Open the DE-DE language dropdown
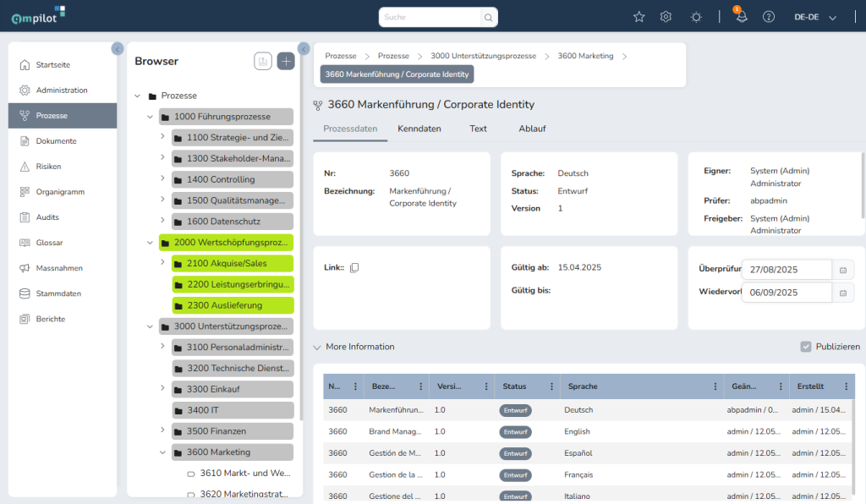This screenshot has width=866, height=504. pos(814,17)
